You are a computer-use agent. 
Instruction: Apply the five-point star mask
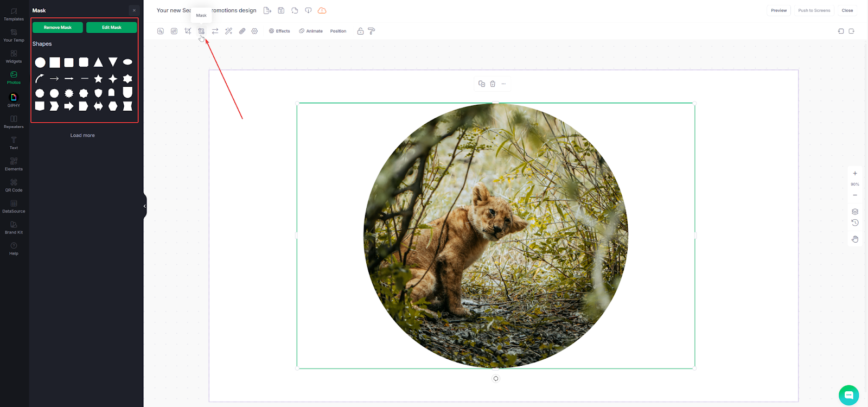tap(98, 79)
